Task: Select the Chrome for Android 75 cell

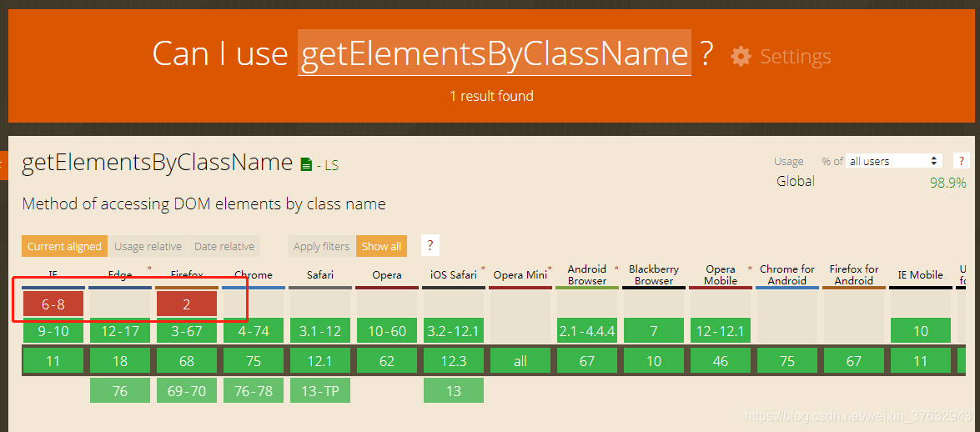Action: (787, 361)
